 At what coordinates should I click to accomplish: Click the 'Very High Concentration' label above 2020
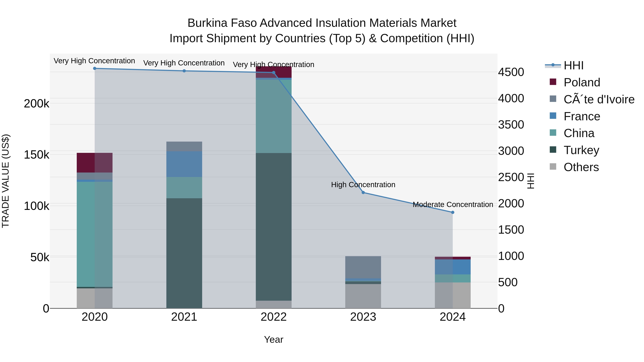pos(94,61)
